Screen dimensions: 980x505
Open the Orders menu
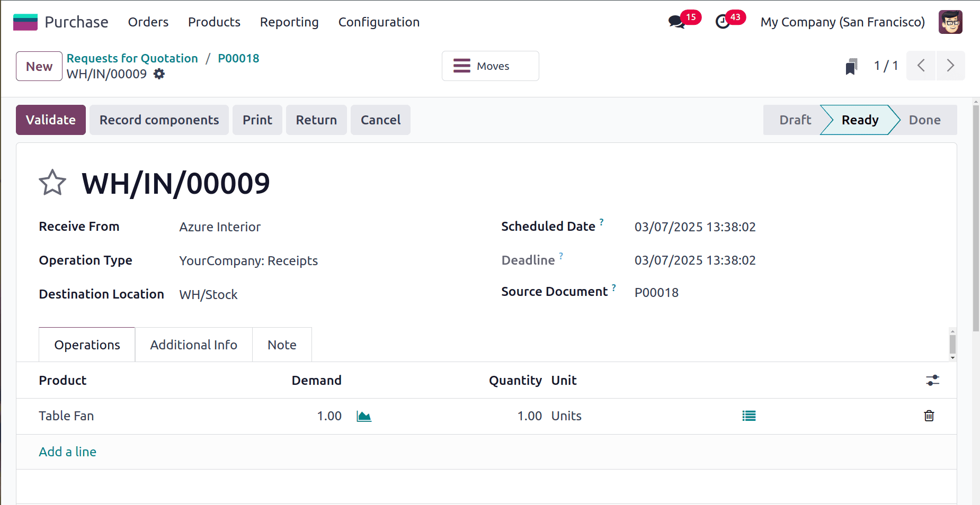(x=148, y=22)
